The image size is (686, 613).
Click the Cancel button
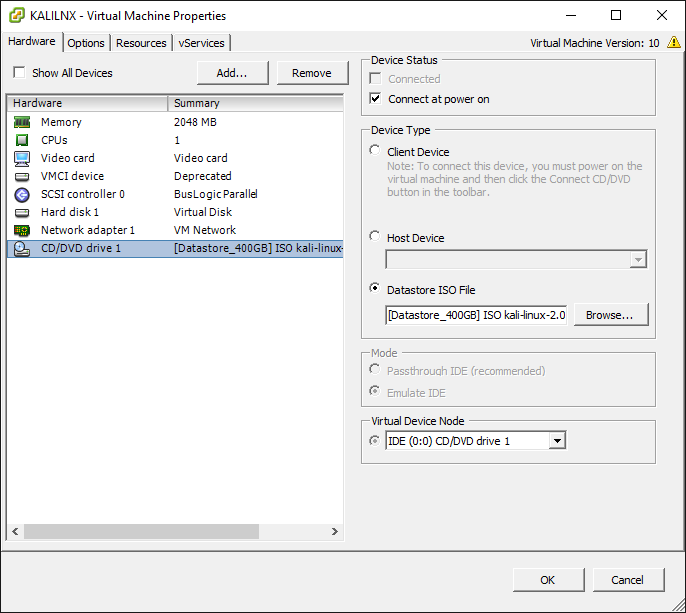[x=628, y=580]
